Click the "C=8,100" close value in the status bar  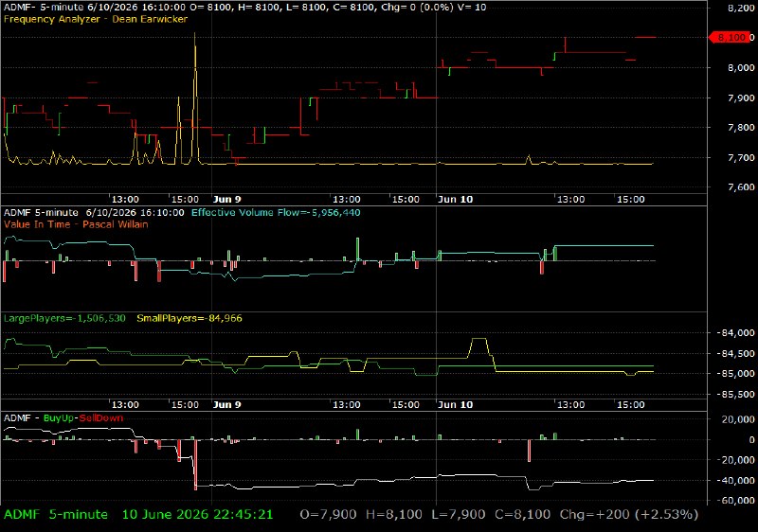tap(523, 515)
